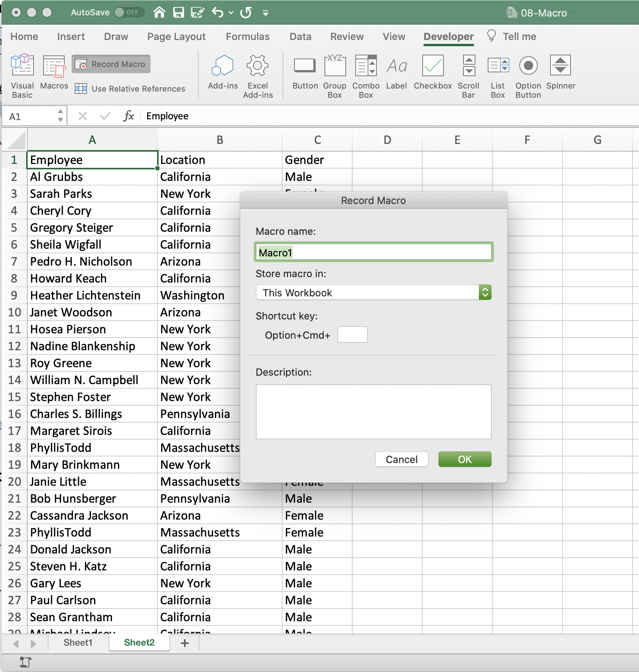Screen dimensions: 639x672
Task: Open the Add-ins icon
Action: coord(222,72)
